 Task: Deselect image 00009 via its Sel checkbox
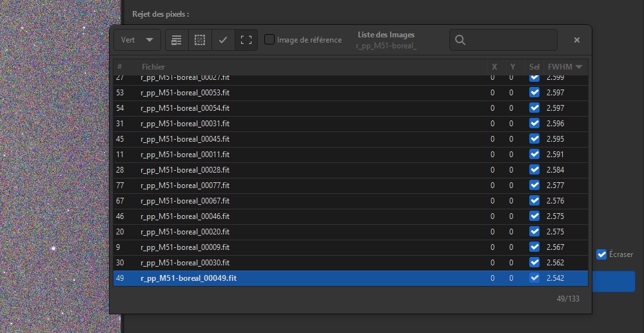534,247
